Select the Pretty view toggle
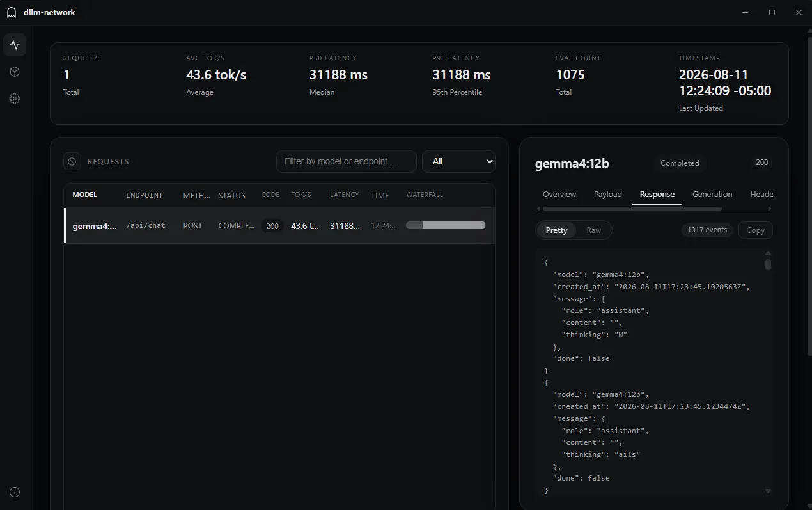The image size is (812, 510). [556, 230]
